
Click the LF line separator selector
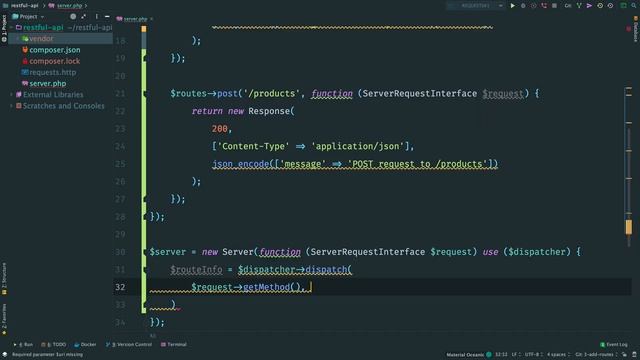pyautogui.click(x=516, y=355)
